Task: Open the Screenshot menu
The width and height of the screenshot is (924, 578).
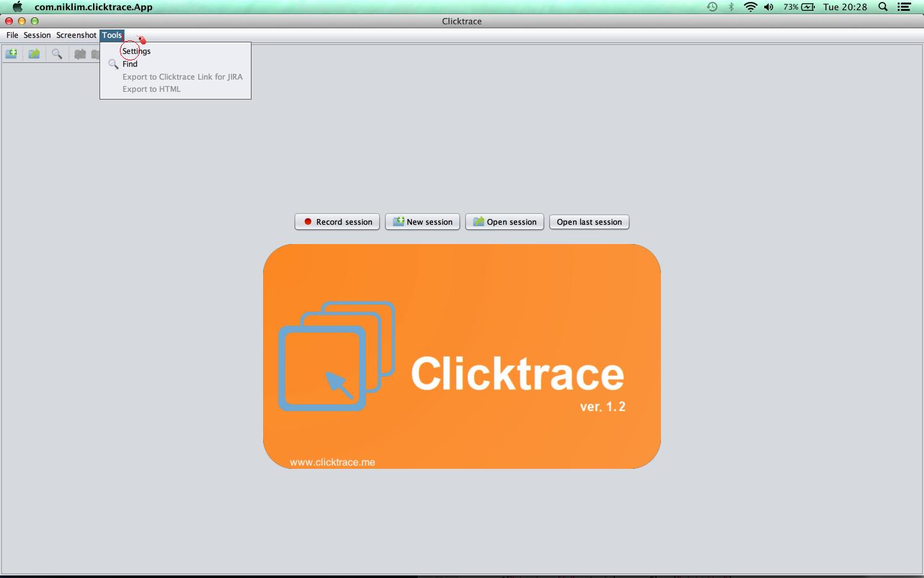Action: point(76,35)
